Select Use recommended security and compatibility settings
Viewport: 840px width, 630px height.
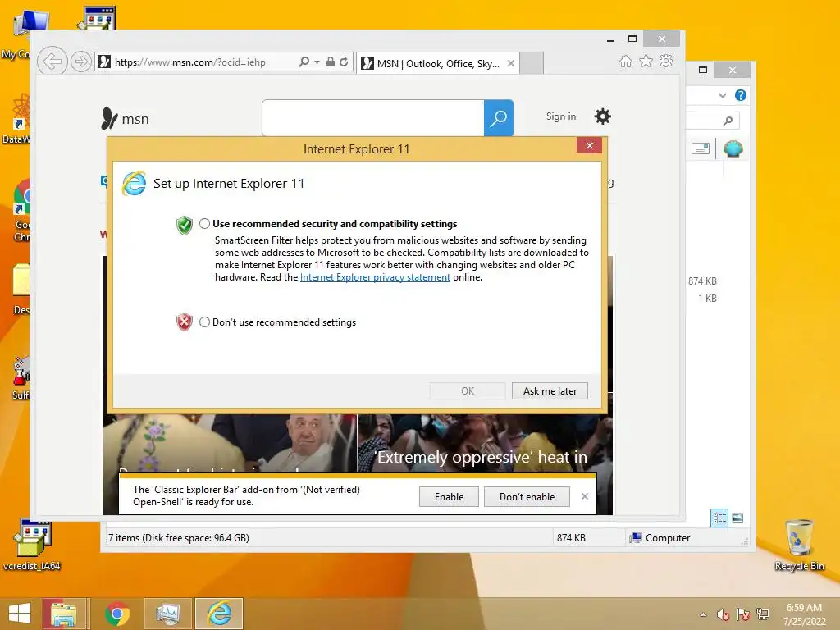tap(204, 224)
